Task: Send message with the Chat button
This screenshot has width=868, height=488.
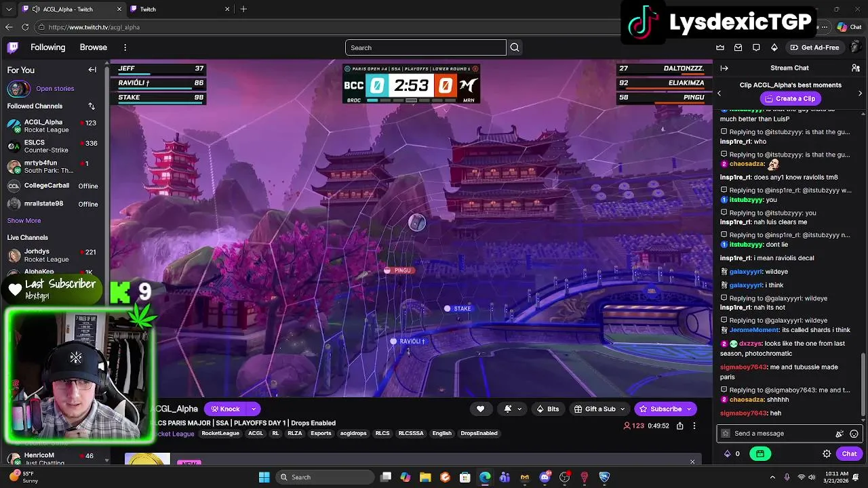Action: (x=849, y=453)
